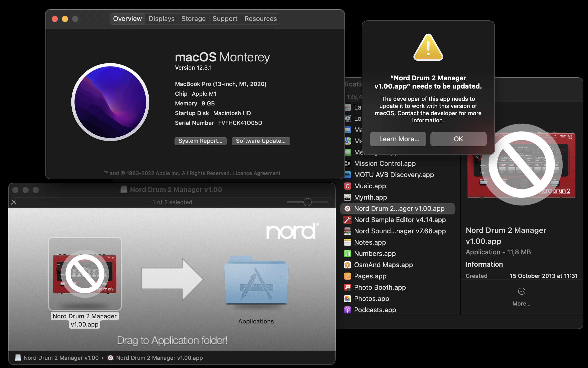The width and height of the screenshot is (588, 368).
Task: Click the Numbers app icon
Action: click(x=347, y=254)
